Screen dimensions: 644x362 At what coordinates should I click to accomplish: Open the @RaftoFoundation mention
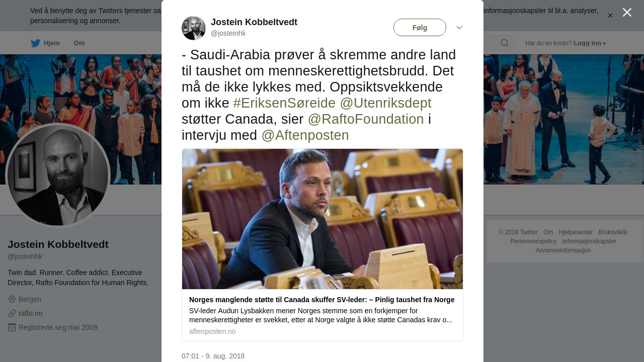[x=366, y=119]
